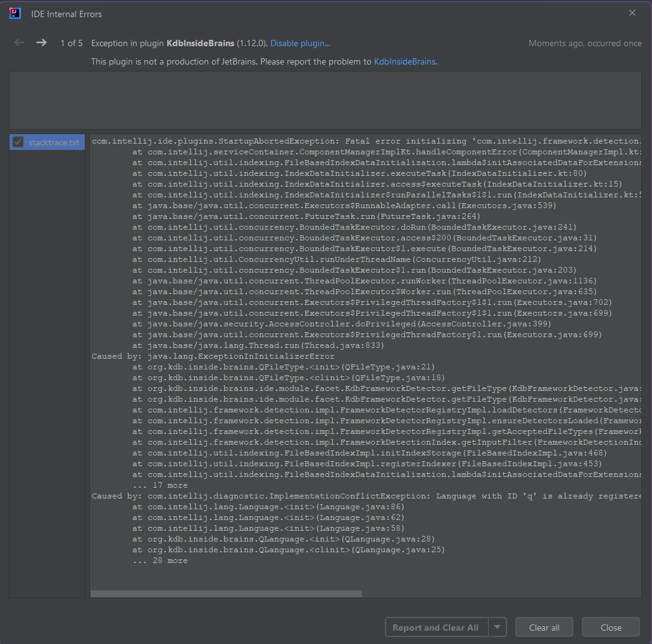This screenshot has width=652, height=644.
Task: Click the QFileType.<init> (QFileType.java:21) line
Action: pos(284,367)
